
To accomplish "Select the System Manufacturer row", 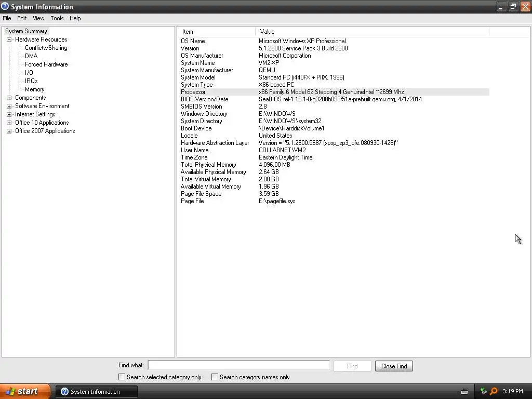I will pos(334,70).
